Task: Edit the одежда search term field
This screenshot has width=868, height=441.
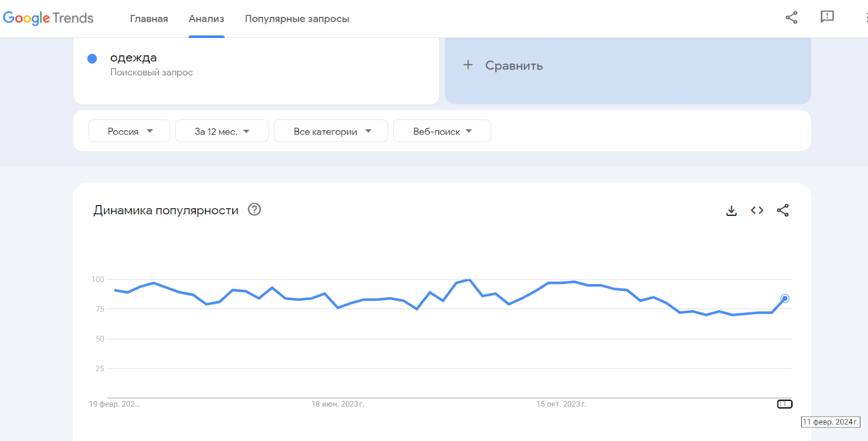Action: [x=256, y=71]
